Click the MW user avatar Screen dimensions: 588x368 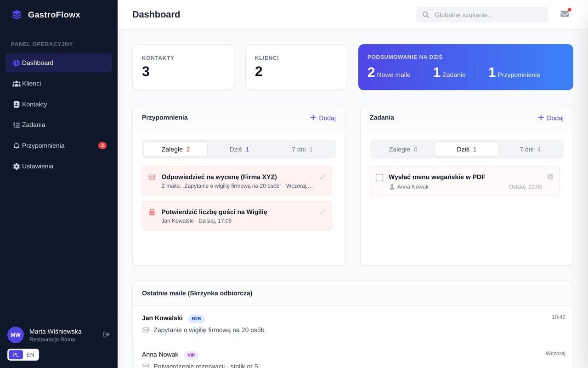click(16, 335)
